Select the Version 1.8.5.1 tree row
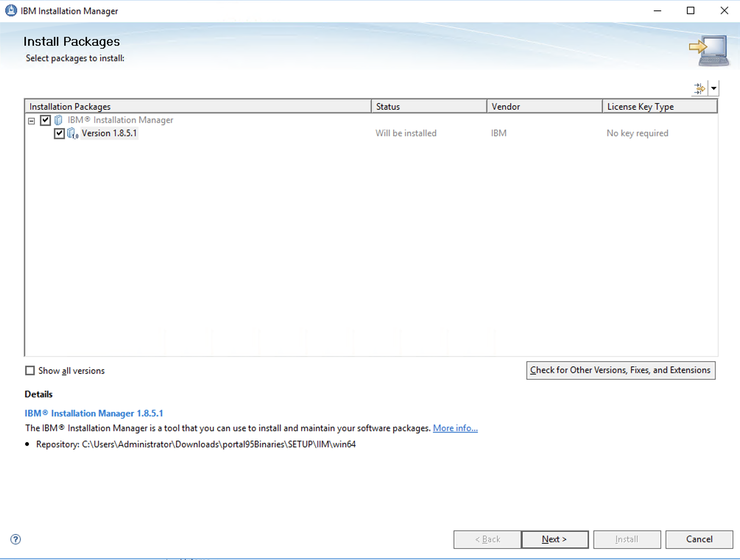The image size is (740, 560). pyautogui.click(x=109, y=133)
